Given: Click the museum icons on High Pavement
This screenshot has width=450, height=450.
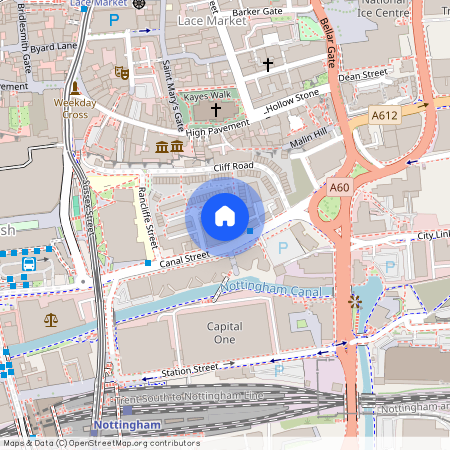Looking at the screenshot, I should tap(169, 146).
